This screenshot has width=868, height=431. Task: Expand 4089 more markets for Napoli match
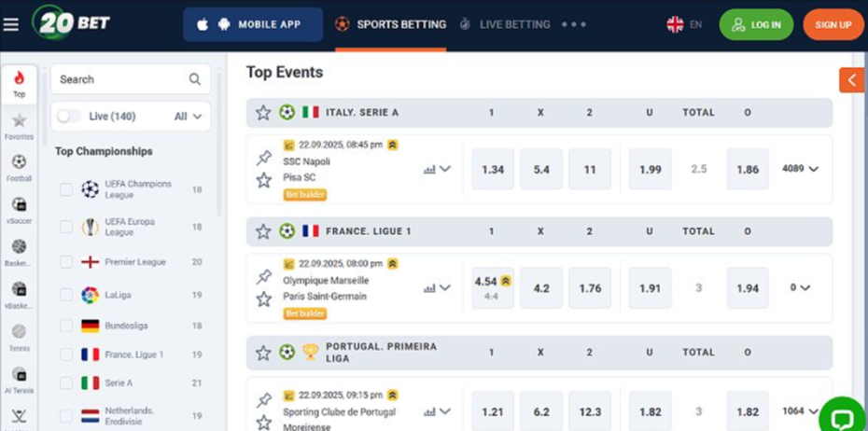(x=800, y=169)
